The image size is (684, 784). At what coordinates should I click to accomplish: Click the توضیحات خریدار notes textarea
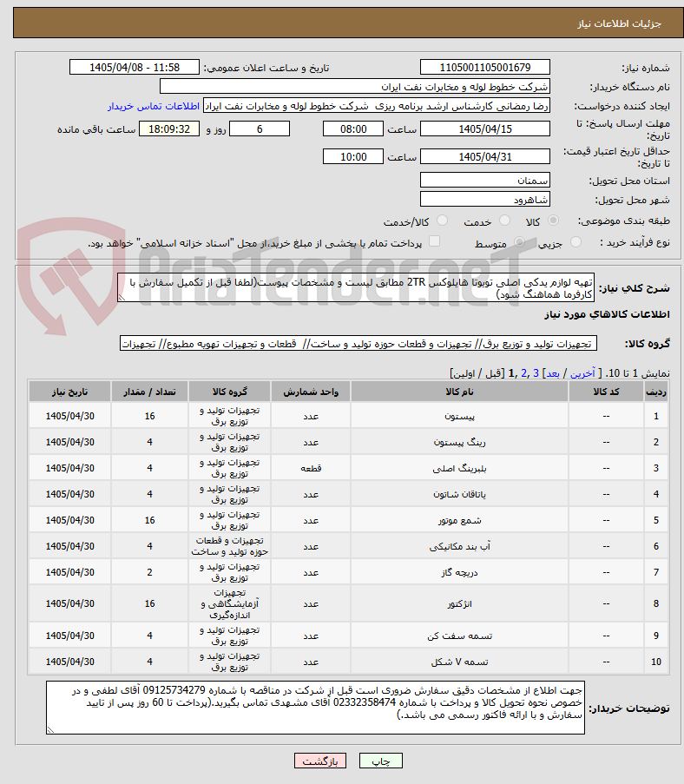315,708
